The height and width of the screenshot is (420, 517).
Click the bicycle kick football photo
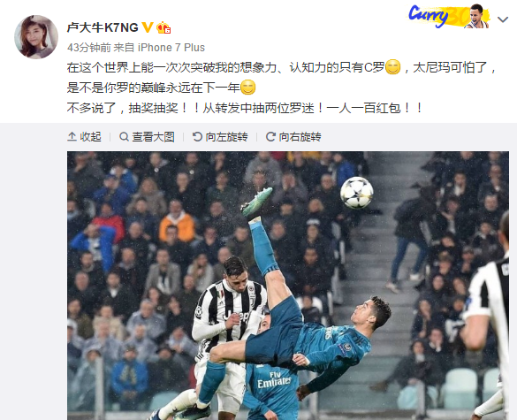[288, 286]
